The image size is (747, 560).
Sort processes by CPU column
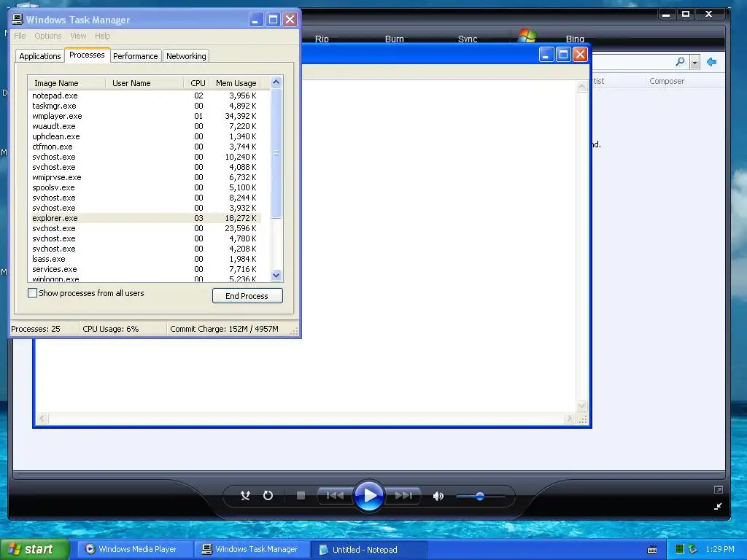197,83
